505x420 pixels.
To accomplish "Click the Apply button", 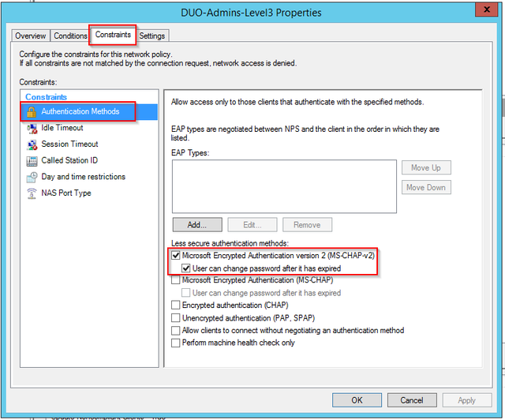I will click(x=467, y=400).
